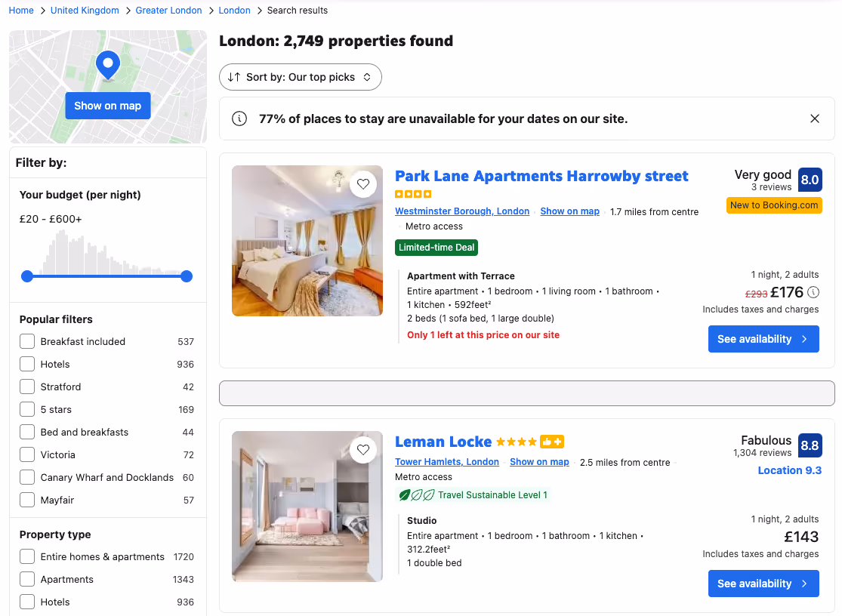Viewport: 842px width, 616px height.
Task: Click chevron on Leman Locke See availability
Action: point(804,584)
